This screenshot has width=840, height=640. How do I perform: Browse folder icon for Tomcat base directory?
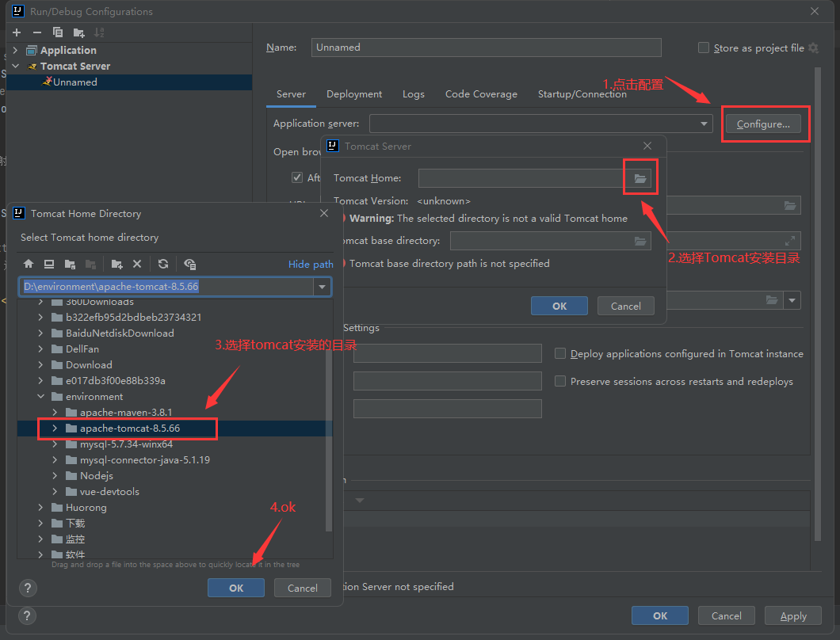640,241
